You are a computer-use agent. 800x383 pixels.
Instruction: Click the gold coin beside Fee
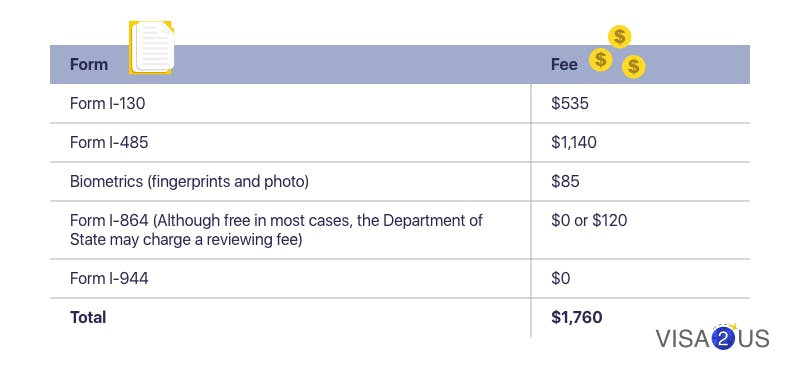(x=601, y=60)
